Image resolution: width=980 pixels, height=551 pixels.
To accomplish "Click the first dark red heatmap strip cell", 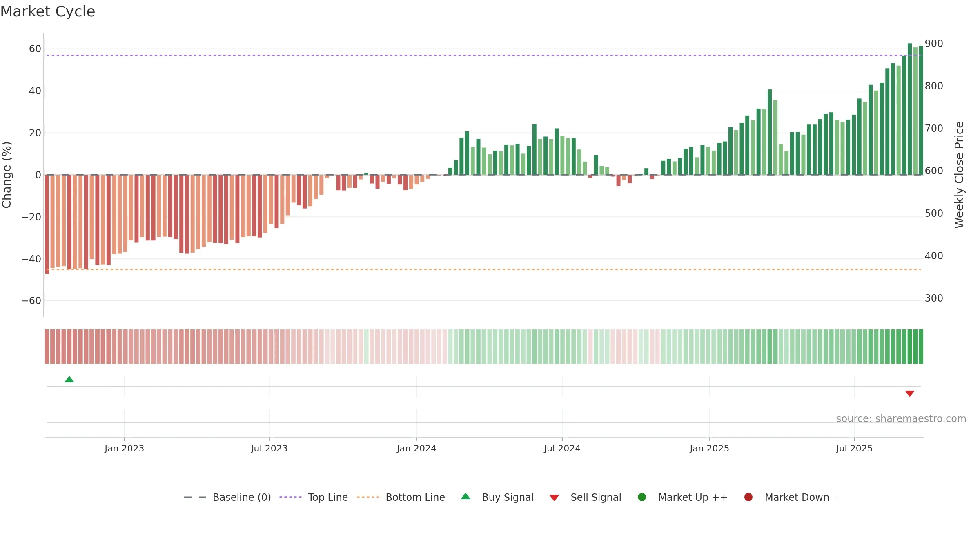I will coord(47,347).
